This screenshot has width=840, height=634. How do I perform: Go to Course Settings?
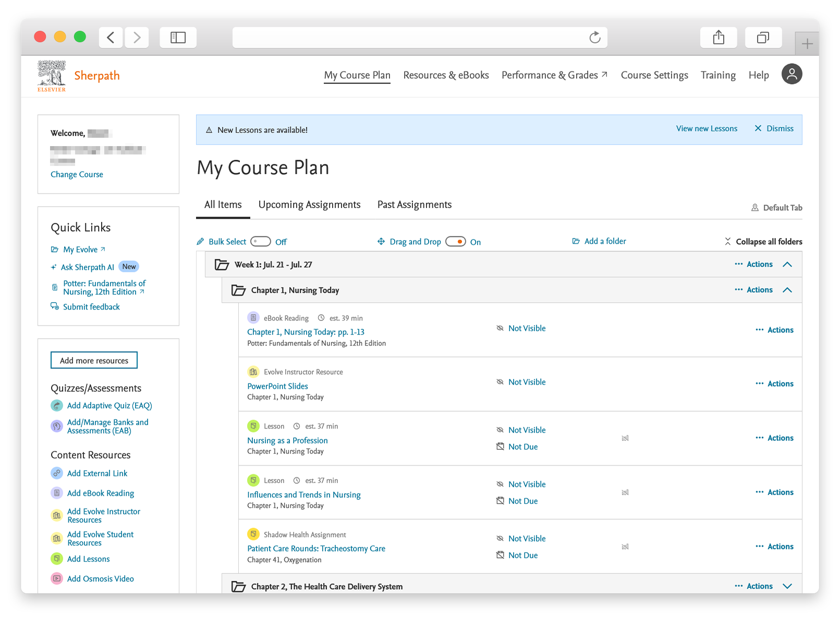(x=654, y=75)
